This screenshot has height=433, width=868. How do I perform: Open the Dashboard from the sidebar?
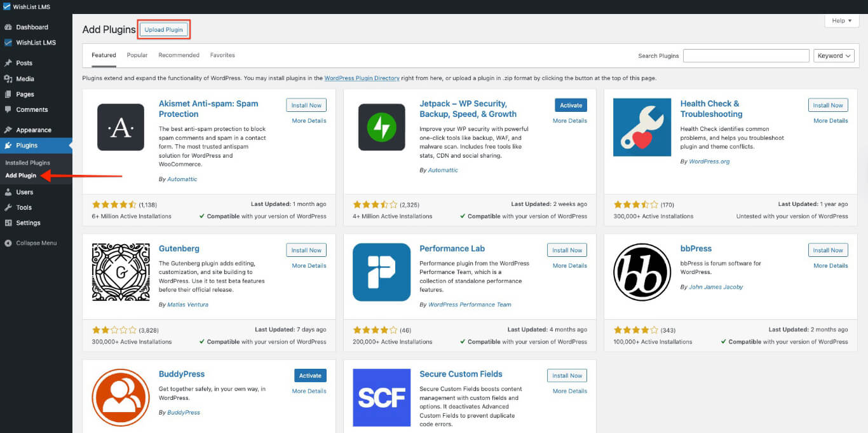(33, 27)
